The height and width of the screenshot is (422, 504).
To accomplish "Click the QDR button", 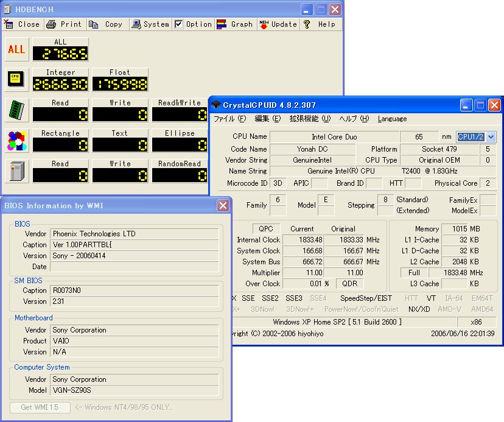I will click(x=350, y=283).
